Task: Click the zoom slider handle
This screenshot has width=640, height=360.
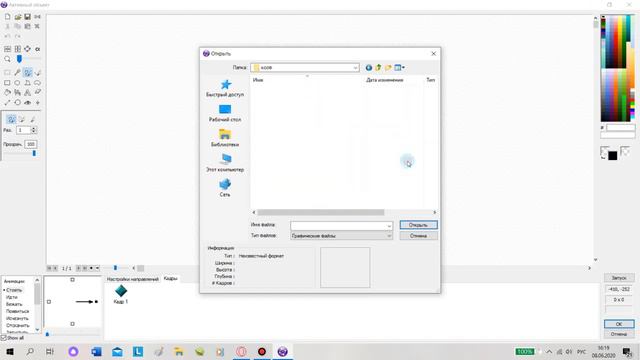Action: point(19,59)
